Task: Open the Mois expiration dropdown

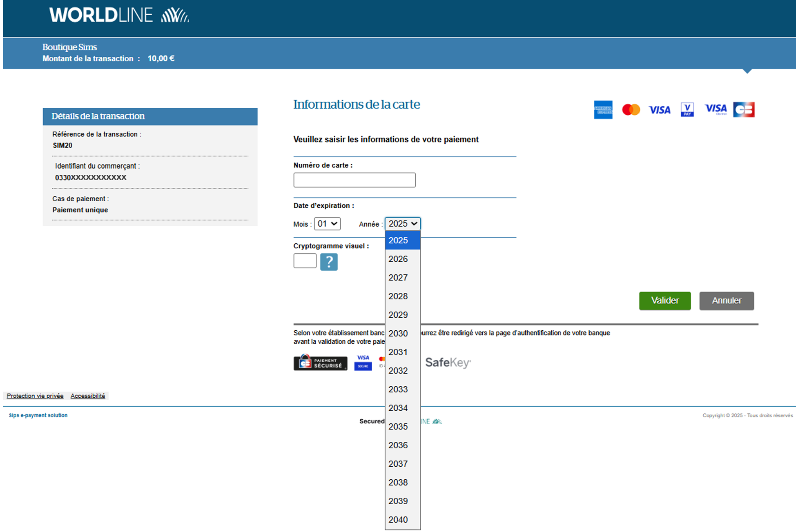Action: point(327,224)
